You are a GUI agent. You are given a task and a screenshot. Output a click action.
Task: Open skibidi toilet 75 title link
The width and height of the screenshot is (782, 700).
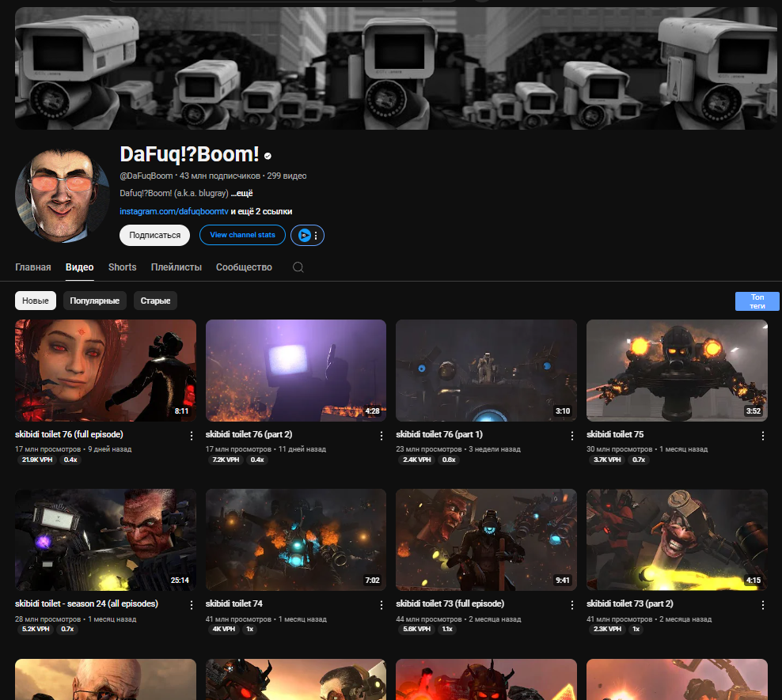(x=615, y=434)
